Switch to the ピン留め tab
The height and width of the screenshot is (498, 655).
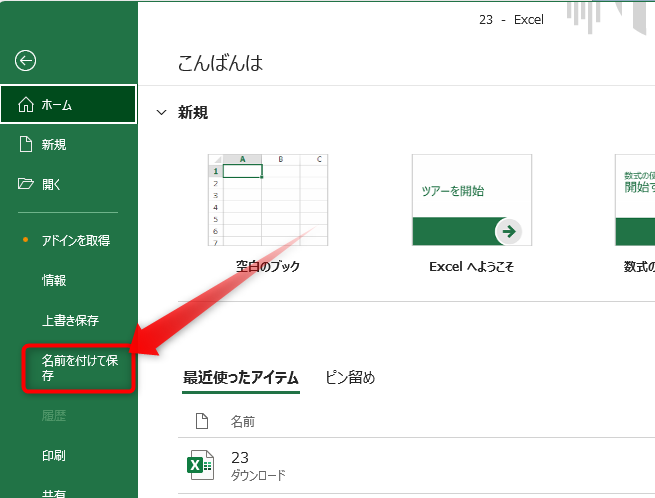[350, 378]
